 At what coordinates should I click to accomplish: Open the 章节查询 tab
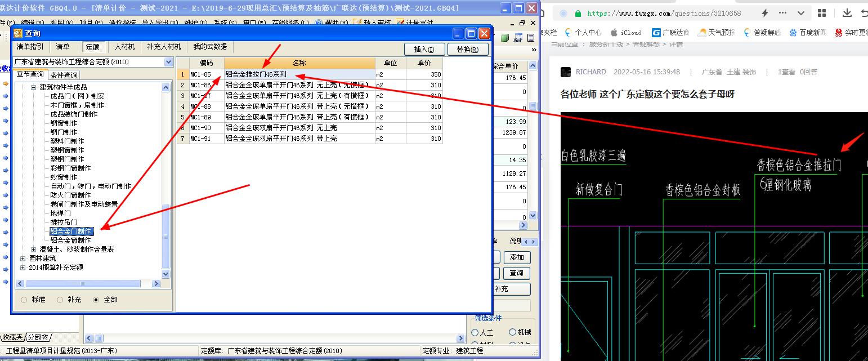point(30,74)
